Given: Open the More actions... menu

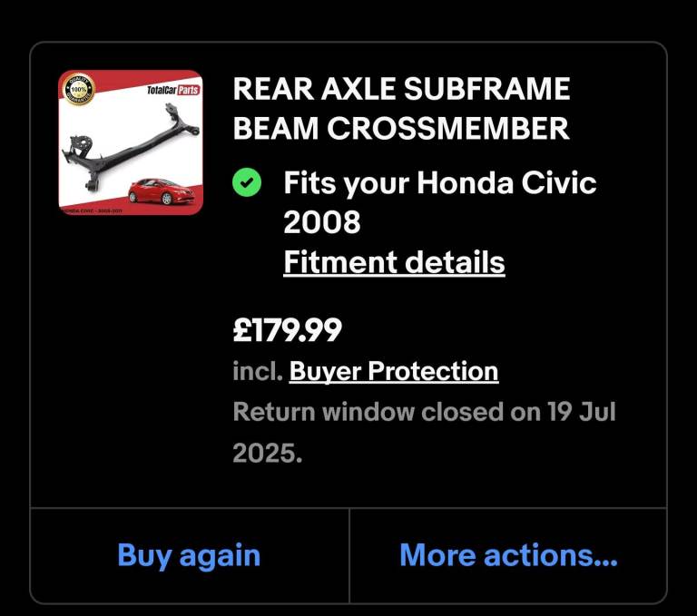Looking at the screenshot, I should (508, 555).
